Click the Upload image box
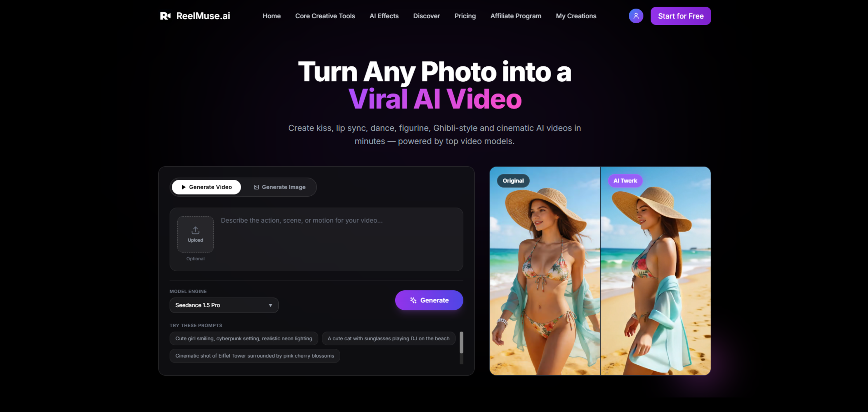Image resolution: width=868 pixels, height=412 pixels. click(x=196, y=234)
